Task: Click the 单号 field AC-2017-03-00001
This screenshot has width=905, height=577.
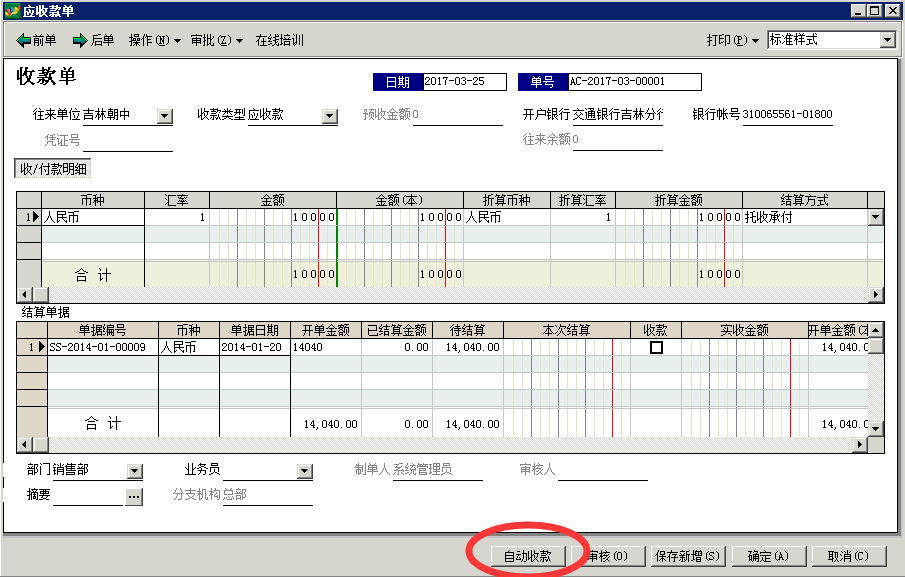Action: 635,81
